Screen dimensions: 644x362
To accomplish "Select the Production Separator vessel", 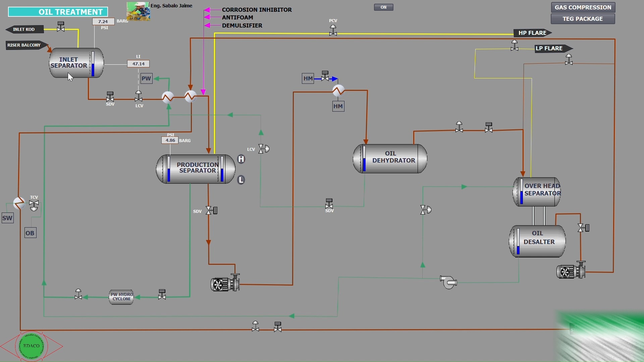I will pyautogui.click(x=196, y=169).
